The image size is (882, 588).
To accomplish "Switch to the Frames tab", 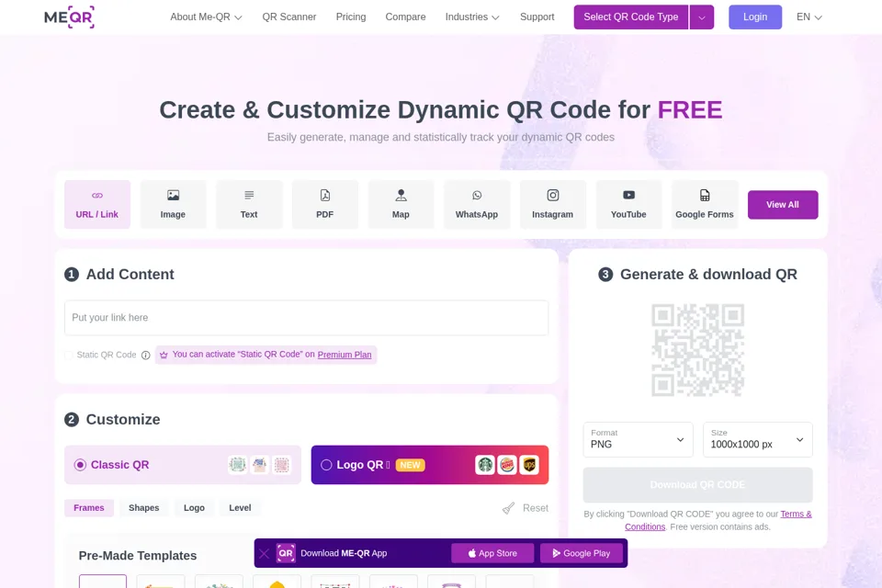I will click(x=89, y=507).
